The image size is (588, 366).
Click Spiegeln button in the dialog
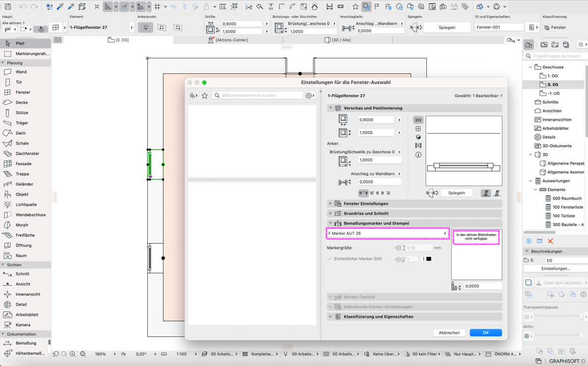[457, 193]
